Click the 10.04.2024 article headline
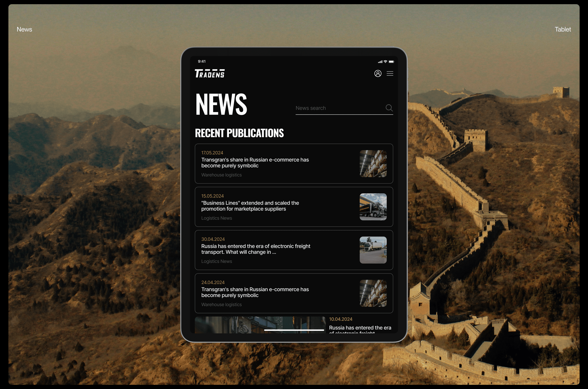Viewport: 588px width, 389px height. click(x=360, y=328)
